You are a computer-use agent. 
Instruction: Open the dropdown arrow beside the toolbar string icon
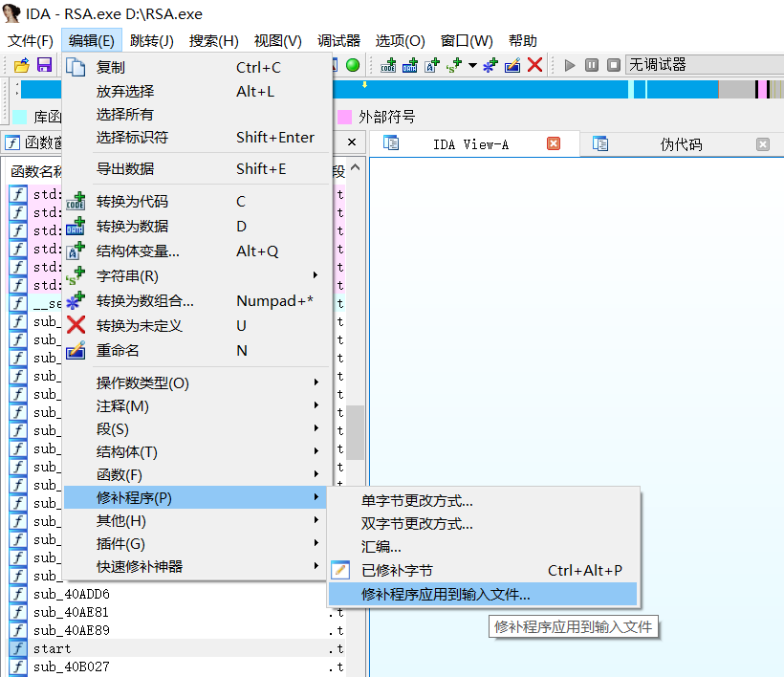[472, 65]
